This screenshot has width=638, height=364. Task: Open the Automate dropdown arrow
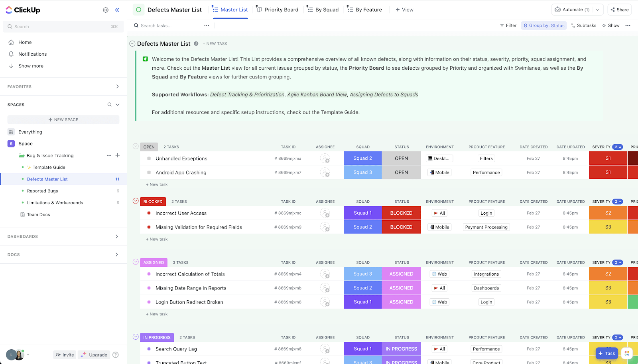coord(597,10)
